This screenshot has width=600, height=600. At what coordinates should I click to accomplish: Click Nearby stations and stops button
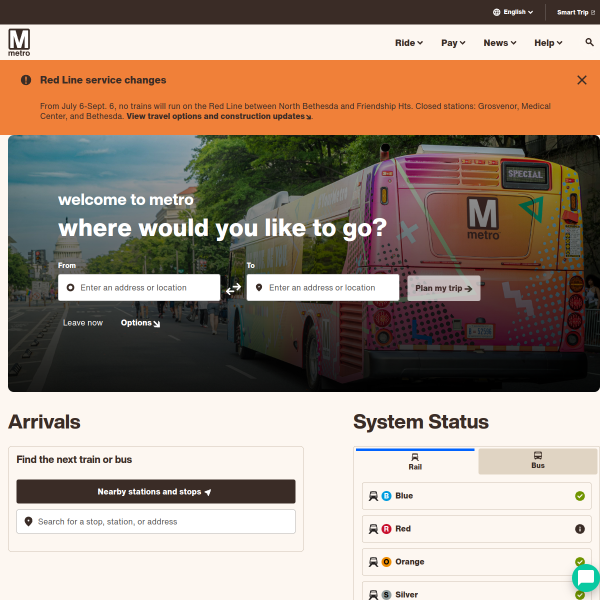click(x=156, y=491)
